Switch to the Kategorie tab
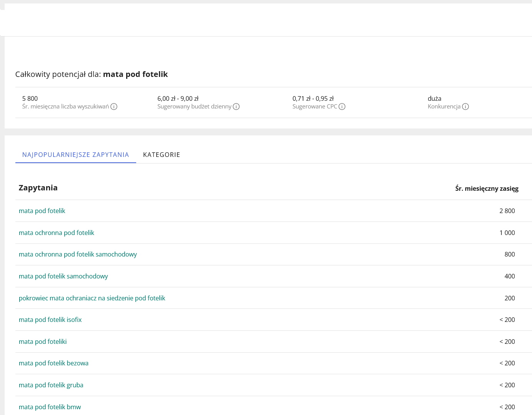This screenshot has height=415, width=532. (x=162, y=155)
